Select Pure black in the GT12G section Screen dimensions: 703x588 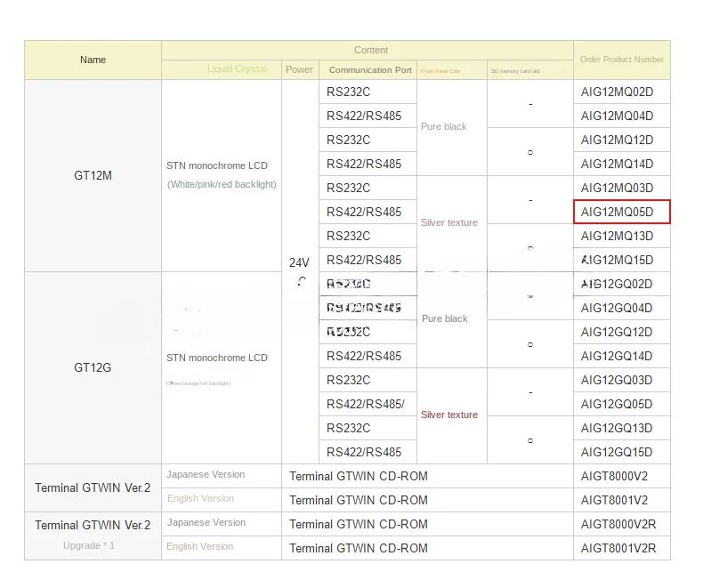pos(445,318)
